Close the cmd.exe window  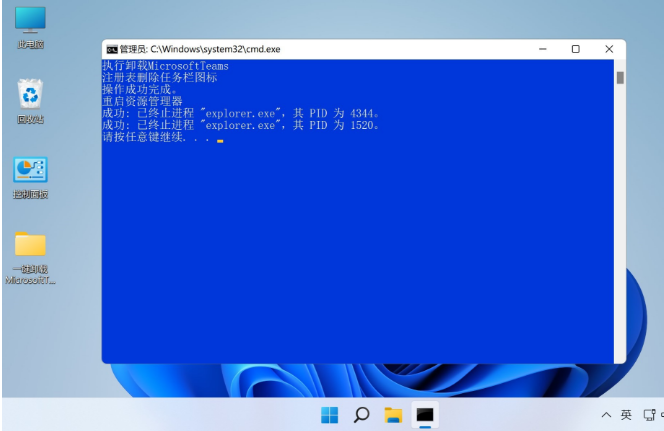click(x=609, y=49)
